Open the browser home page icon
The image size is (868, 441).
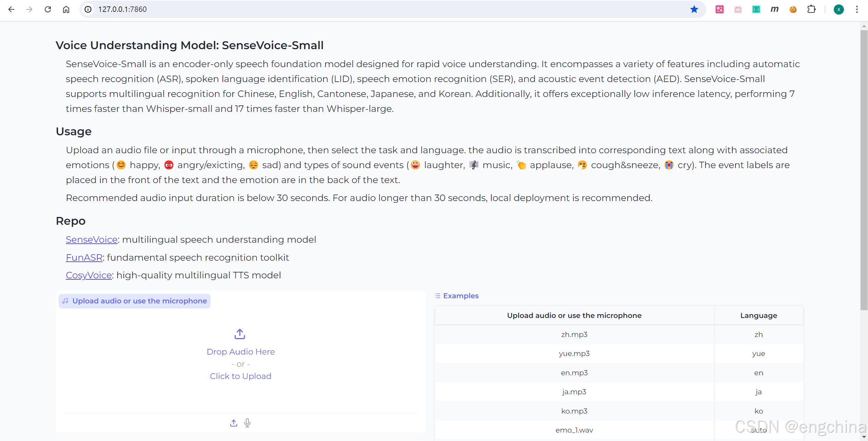coord(66,9)
